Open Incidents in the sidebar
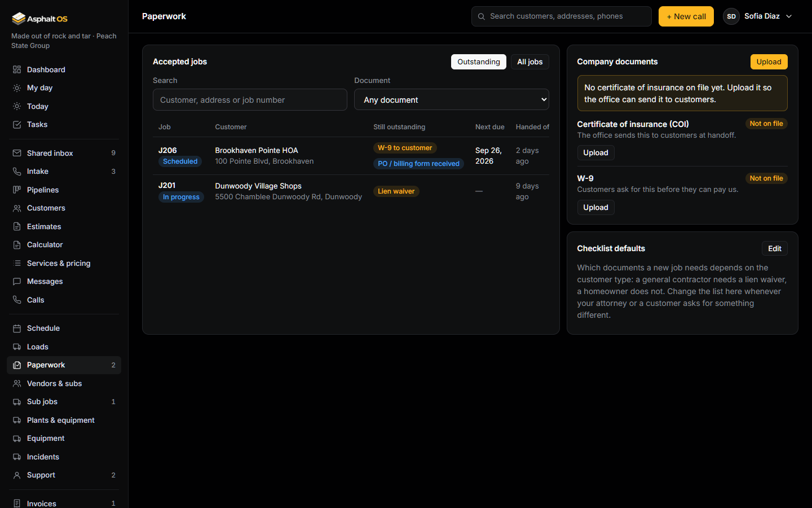Image resolution: width=812 pixels, height=508 pixels. point(64,457)
